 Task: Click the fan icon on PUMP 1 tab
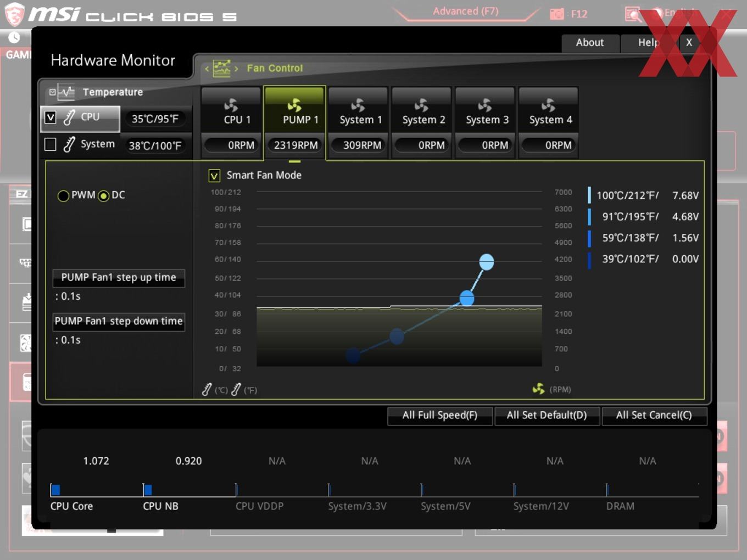coord(295,105)
